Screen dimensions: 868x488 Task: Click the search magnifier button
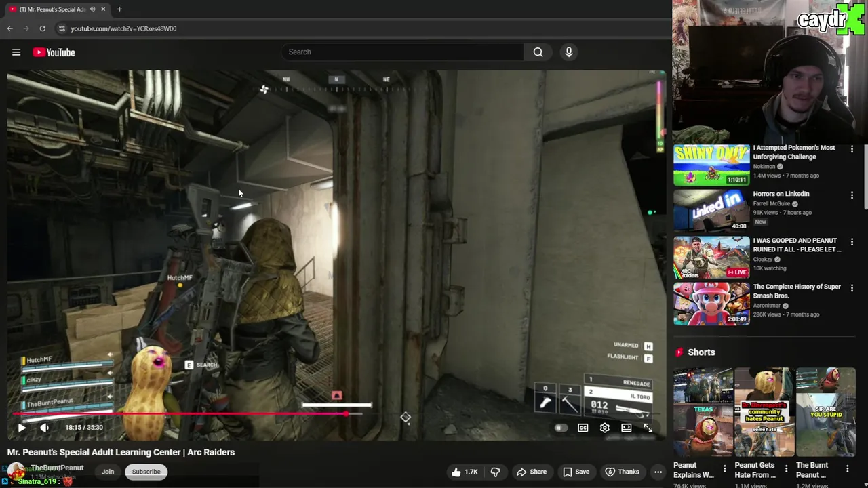pos(538,52)
